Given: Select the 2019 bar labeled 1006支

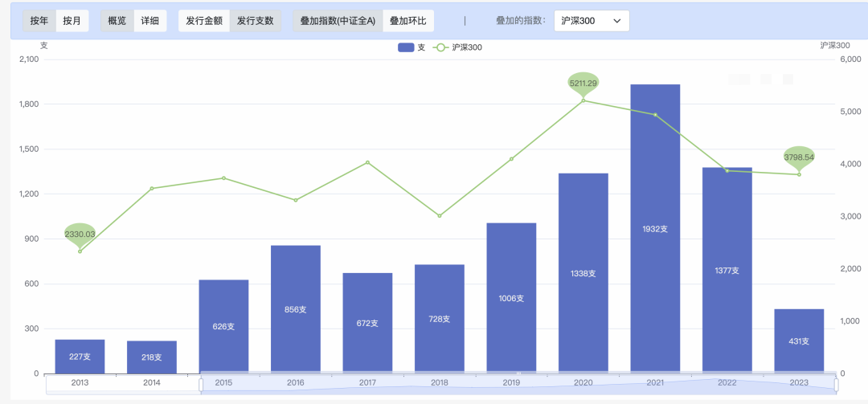Looking at the screenshot, I should point(511,298).
